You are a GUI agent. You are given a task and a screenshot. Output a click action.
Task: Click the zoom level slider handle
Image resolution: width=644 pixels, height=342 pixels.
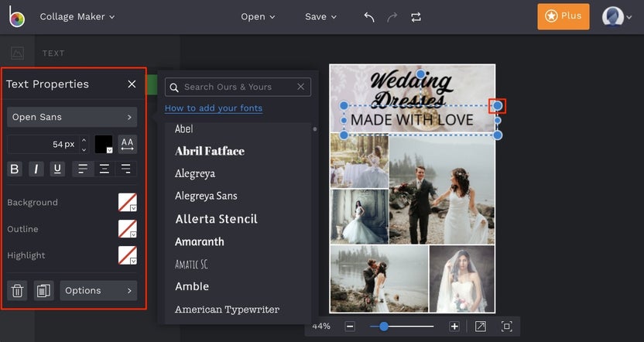[x=384, y=327]
